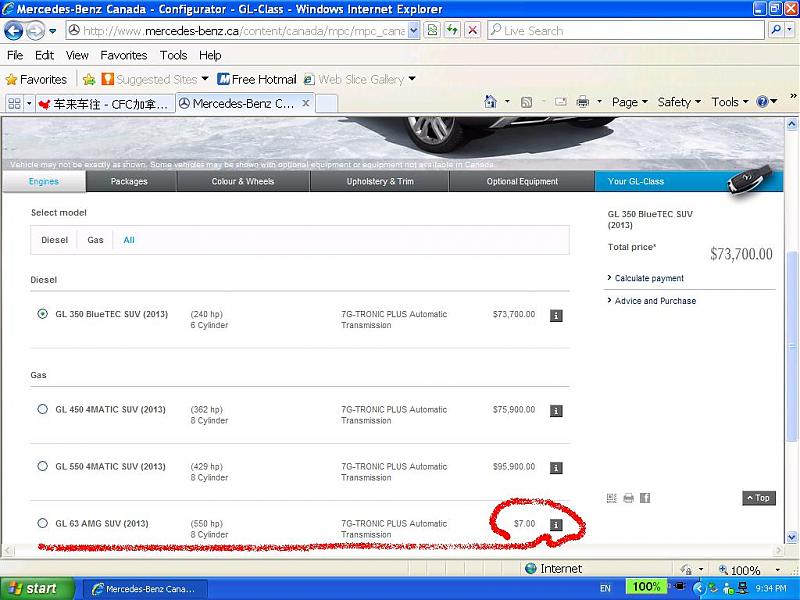The width and height of the screenshot is (800, 600).
Task: Share on Facebook icon
Action: coord(645,498)
